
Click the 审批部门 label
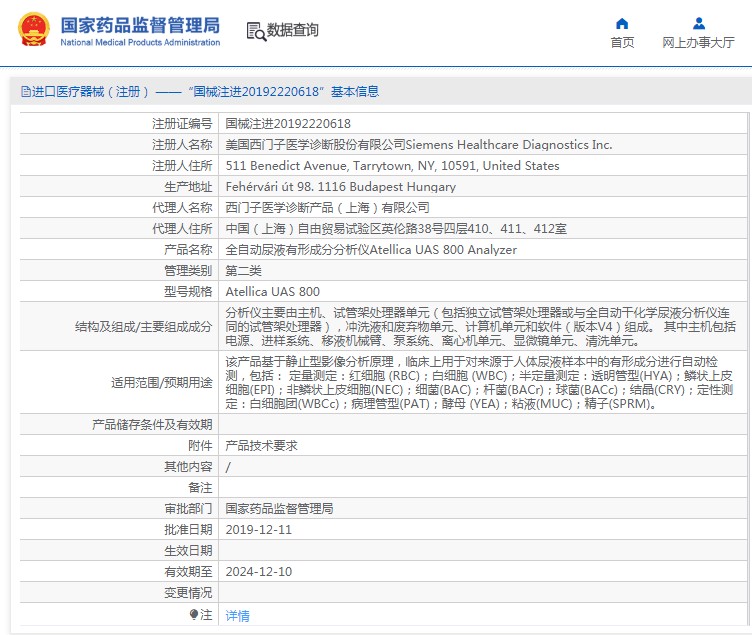[x=188, y=508]
